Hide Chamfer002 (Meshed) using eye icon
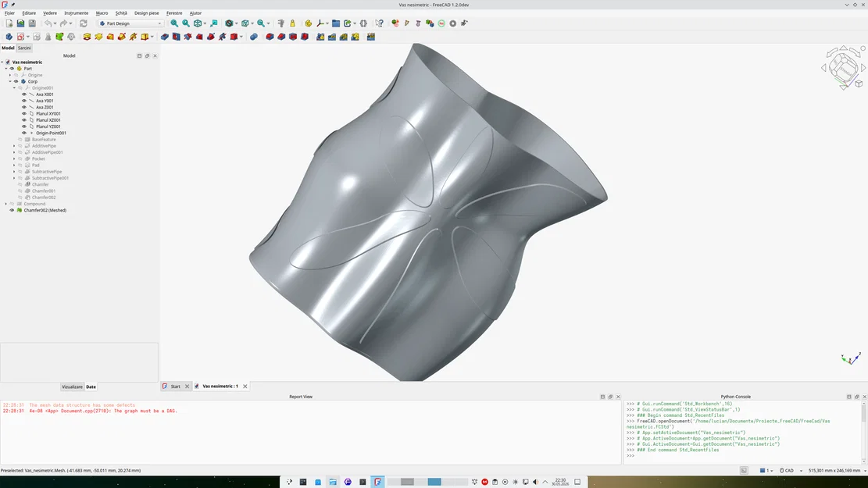The image size is (868, 488). click(x=12, y=210)
